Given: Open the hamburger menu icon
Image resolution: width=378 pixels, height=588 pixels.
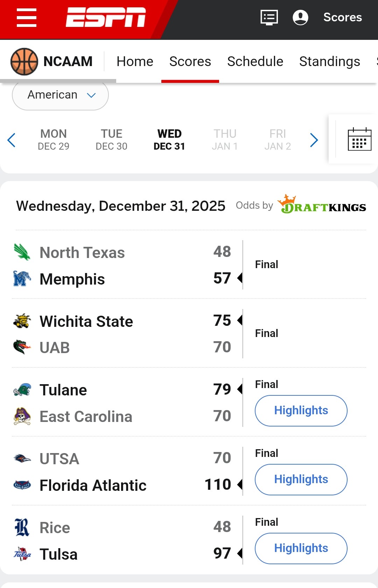Looking at the screenshot, I should coord(27,17).
